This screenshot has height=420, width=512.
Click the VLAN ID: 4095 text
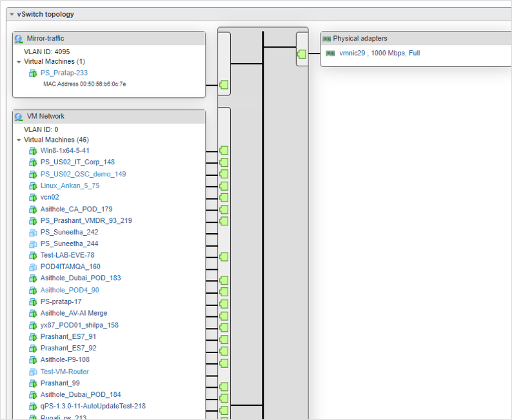pyautogui.click(x=46, y=52)
